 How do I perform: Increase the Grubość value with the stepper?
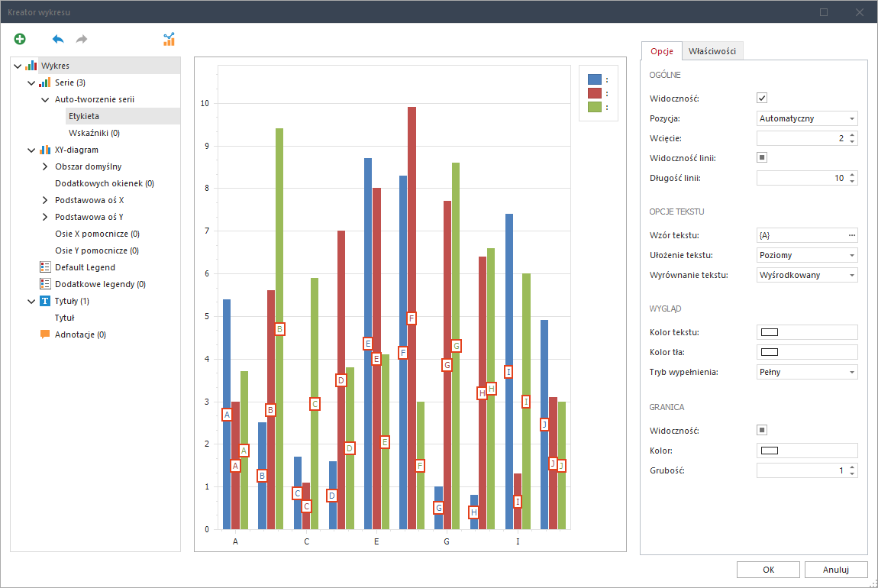point(852,467)
